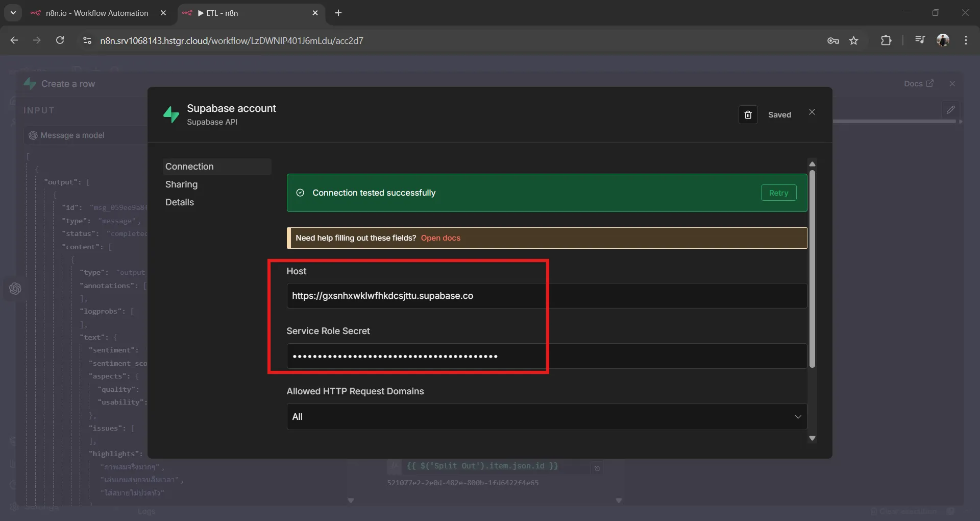This screenshot has width=980, height=521.
Task: Switch to n8n.io Workflow Automation tab
Action: coord(97,13)
